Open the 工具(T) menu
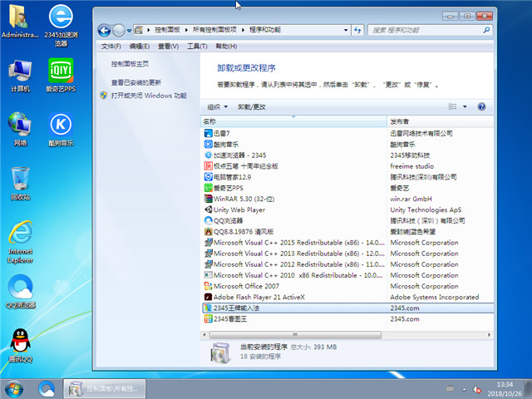The height and width of the screenshot is (399, 532). 197,47
